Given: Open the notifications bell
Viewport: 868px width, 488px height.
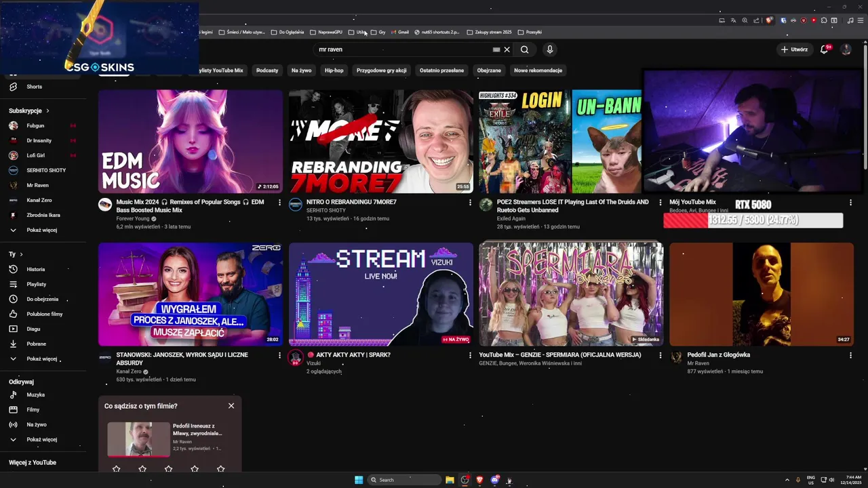Looking at the screenshot, I should (825, 49).
